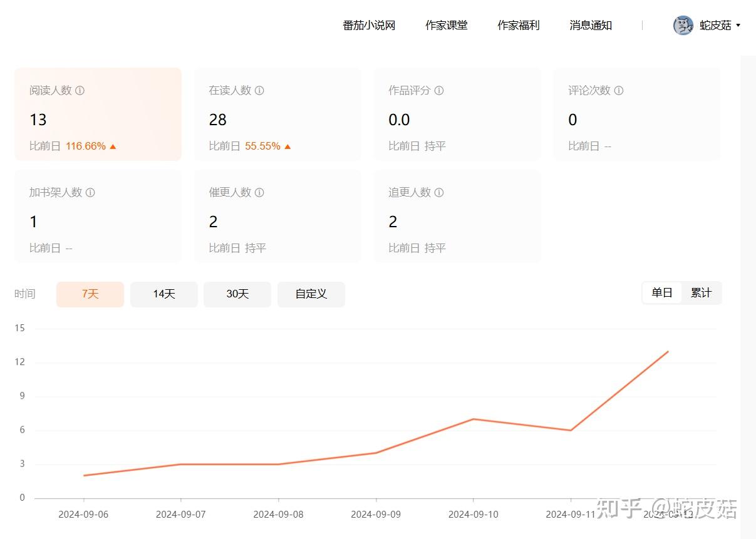
Task: Go to 作家课堂 in top navigation
Action: (447, 26)
